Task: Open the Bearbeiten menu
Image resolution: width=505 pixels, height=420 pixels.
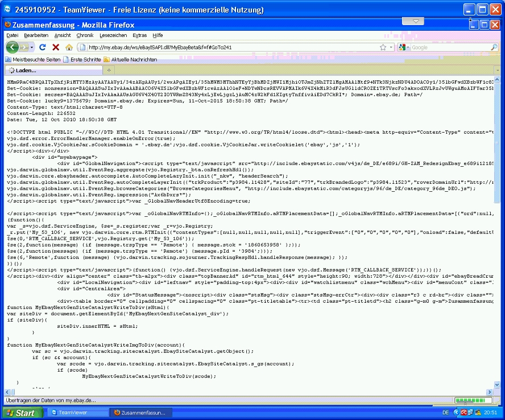Action: pyautogui.click(x=36, y=35)
